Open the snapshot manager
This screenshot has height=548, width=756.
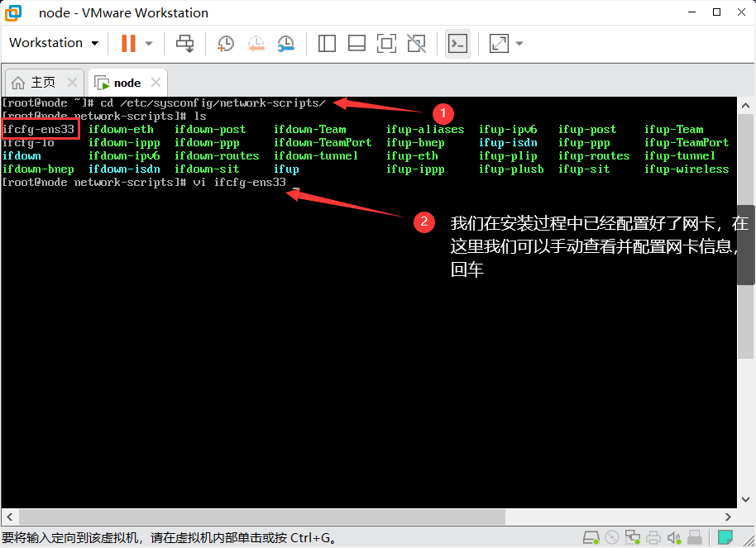pos(286,43)
